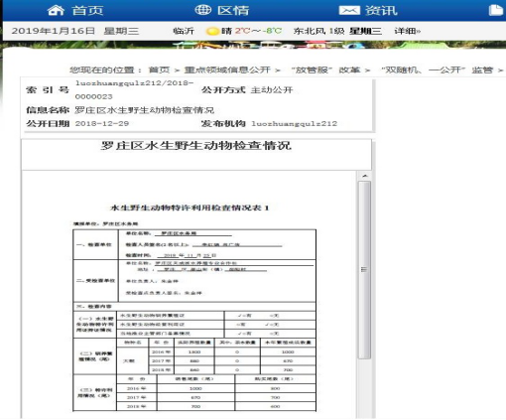Click the table title 水生野生动物特许利用检查情况表 1

tap(190, 208)
